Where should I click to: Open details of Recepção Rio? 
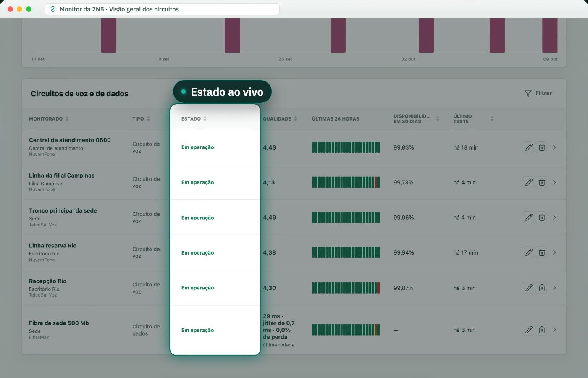(x=554, y=288)
